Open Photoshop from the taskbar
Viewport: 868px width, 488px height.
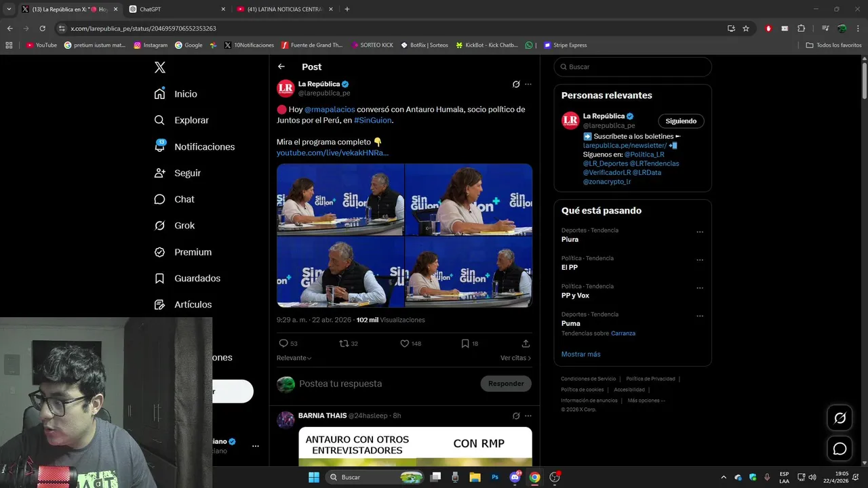click(x=495, y=477)
